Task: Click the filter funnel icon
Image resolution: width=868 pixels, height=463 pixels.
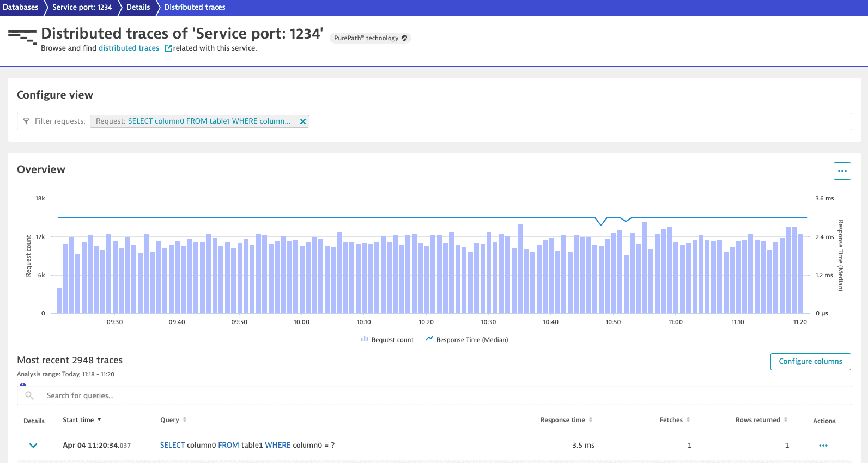Action: (26, 121)
